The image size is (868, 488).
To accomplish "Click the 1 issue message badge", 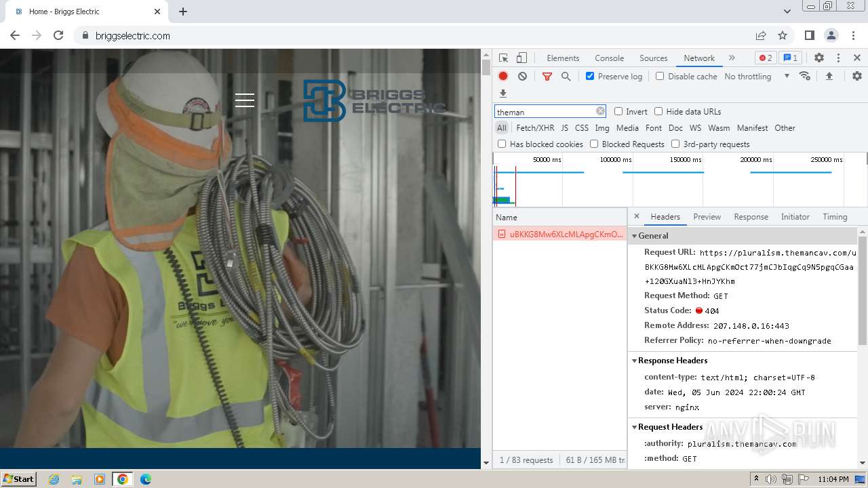I will tap(789, 58).
